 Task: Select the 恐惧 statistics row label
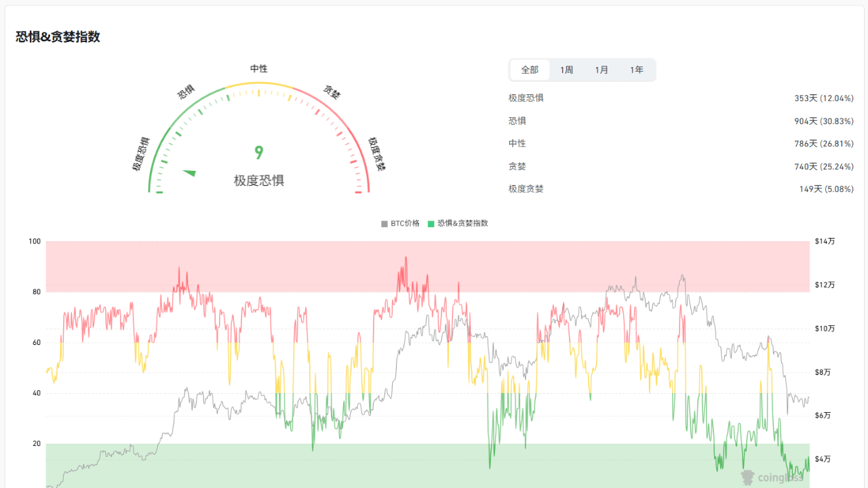click(517, 121)
